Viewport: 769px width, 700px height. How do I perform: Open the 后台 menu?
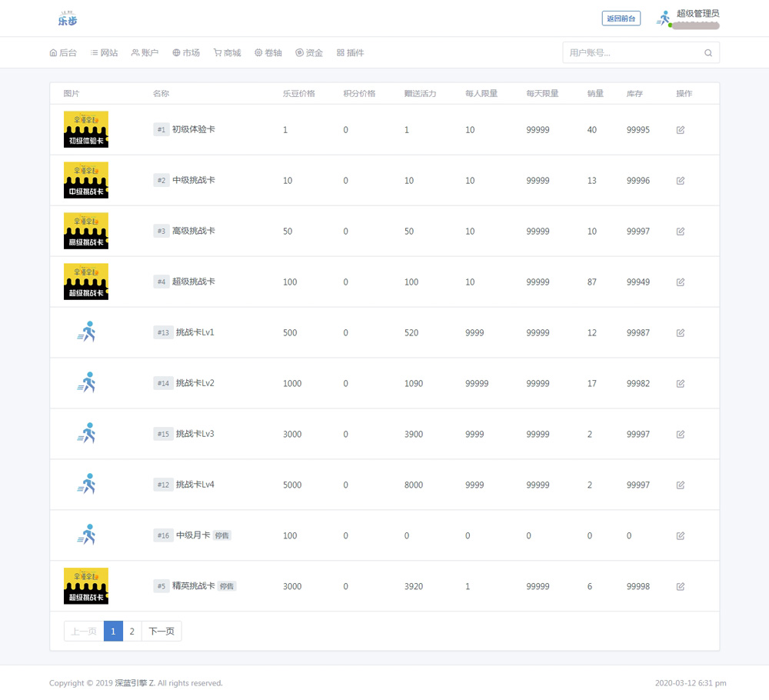click(x=63, y=53)
